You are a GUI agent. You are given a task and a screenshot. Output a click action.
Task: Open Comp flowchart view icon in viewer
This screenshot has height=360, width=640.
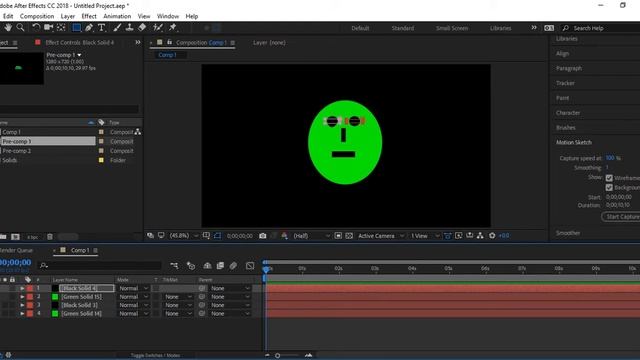click(x=480, y=236)
